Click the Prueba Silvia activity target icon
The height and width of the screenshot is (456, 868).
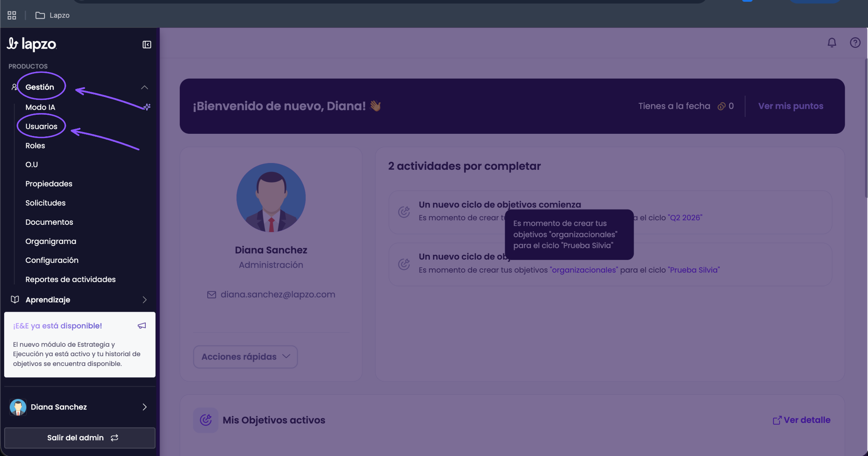404,264
